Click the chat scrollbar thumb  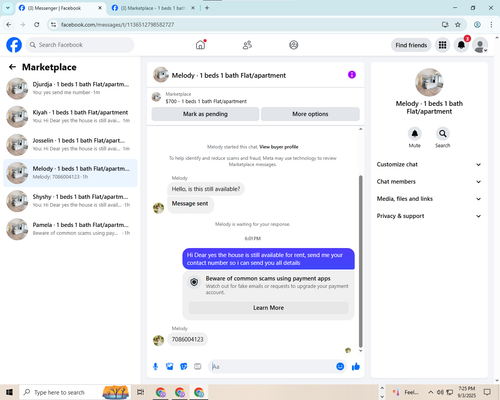point(360,262)
